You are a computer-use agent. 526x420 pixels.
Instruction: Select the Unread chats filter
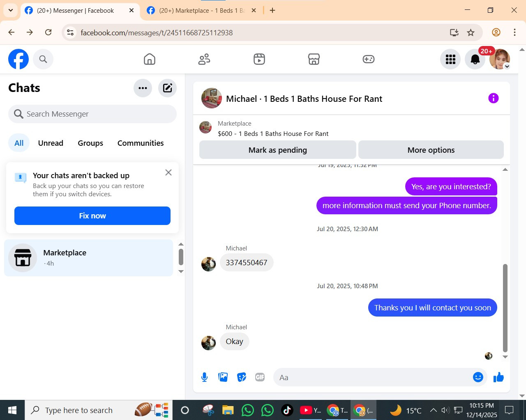coord(51,143)
